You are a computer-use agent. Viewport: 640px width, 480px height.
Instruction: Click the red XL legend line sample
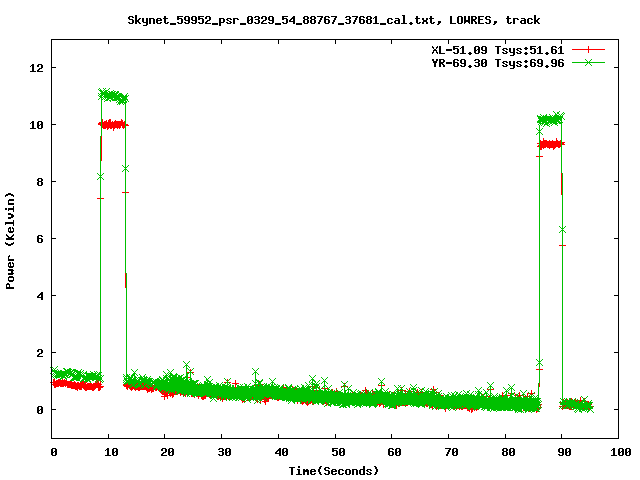coord(588,50)
